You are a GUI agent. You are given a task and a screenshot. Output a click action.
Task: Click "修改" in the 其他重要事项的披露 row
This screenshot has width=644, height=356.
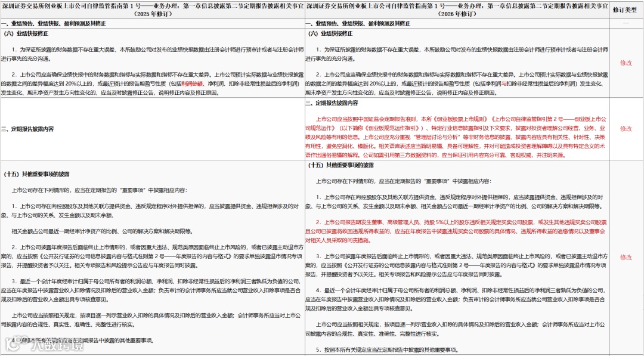(626, 257)
